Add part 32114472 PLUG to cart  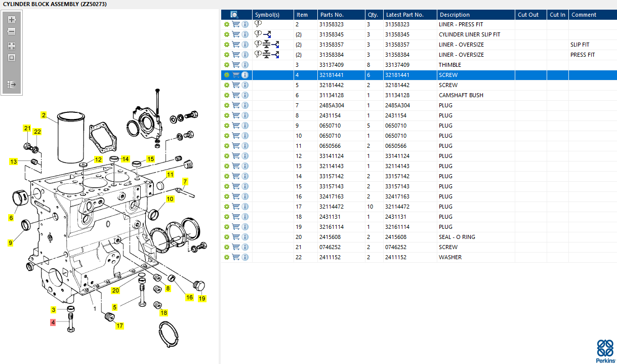[236, 207]
